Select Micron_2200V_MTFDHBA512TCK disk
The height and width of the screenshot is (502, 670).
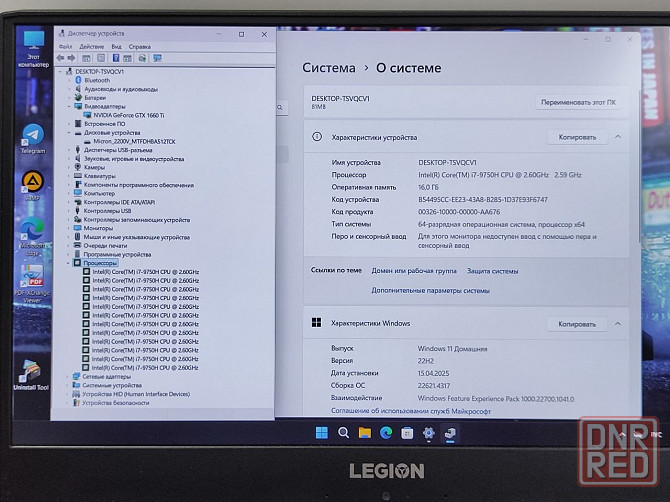coord(134,141)
